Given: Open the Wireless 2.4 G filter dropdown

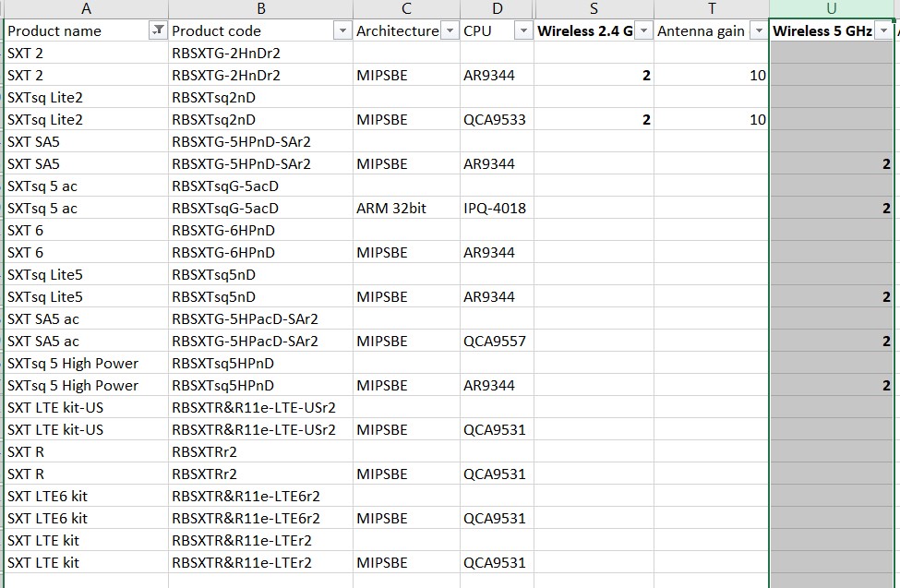Looking at the screenshot, I should point(644,31).
